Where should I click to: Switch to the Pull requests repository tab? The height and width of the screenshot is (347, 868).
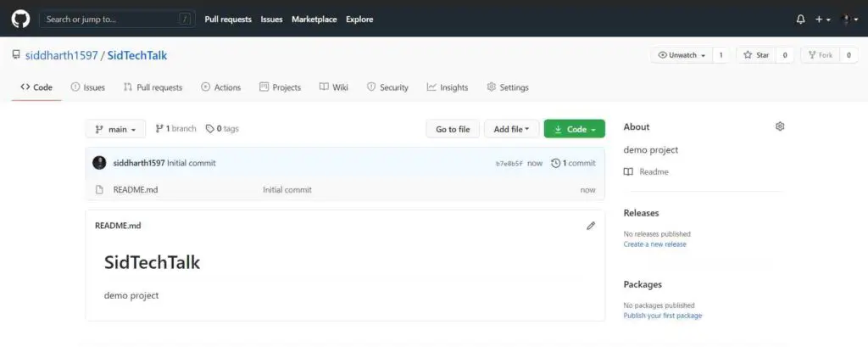tap(153, 87)
